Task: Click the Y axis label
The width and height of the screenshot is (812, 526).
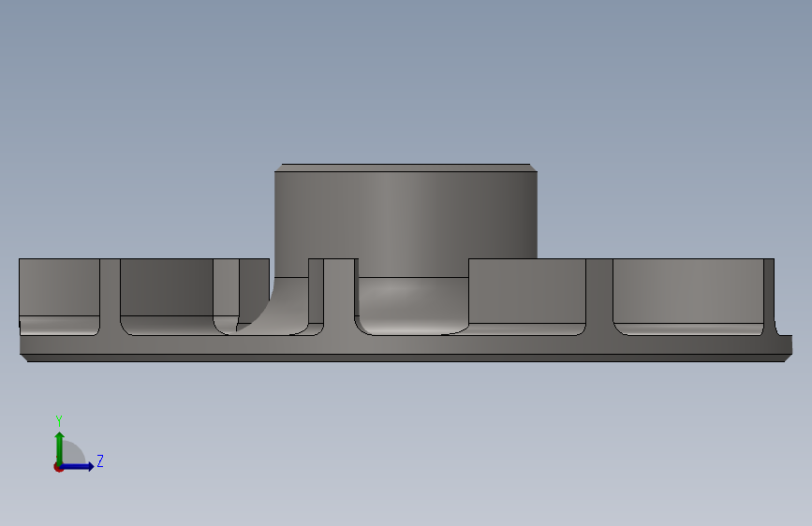Action: point(59,421)
